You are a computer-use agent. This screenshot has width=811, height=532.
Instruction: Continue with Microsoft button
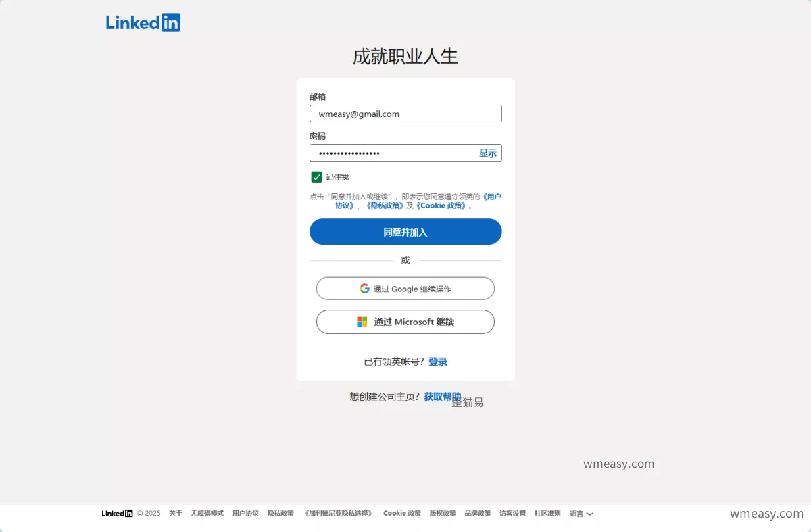pos(405,322)
